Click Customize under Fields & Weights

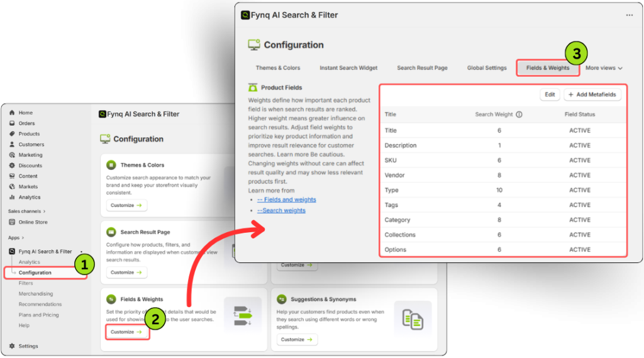[x=126, y=332]
